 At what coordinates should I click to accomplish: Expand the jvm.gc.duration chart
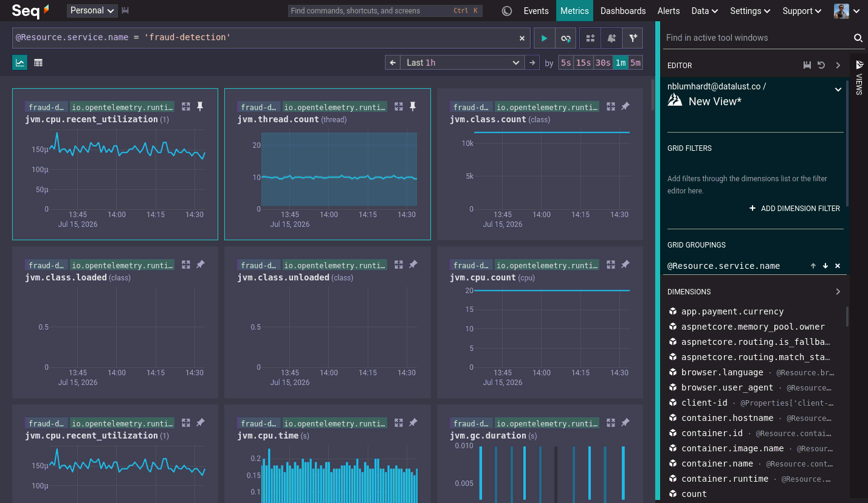pyautogui.click(x=611, y=423)
